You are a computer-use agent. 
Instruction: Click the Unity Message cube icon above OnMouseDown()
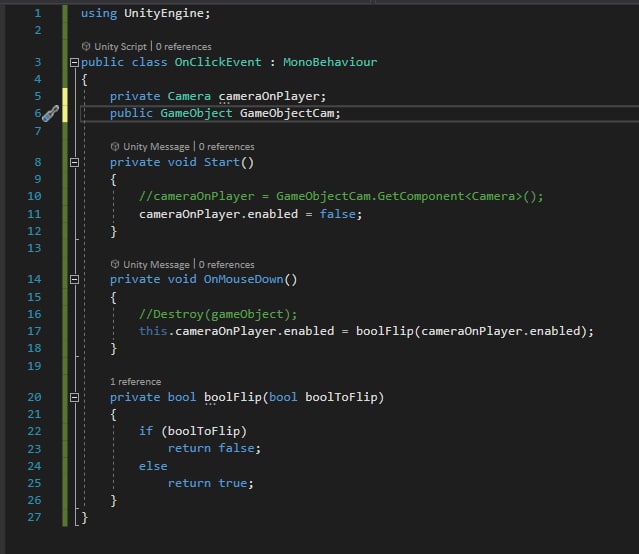(x=115, y=264)
